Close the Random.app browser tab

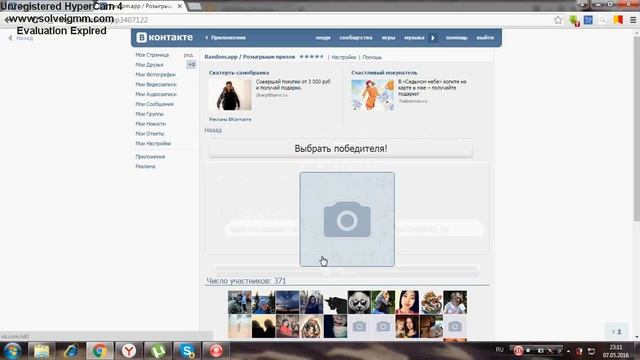pyautogui.click(x=180, y=6)
